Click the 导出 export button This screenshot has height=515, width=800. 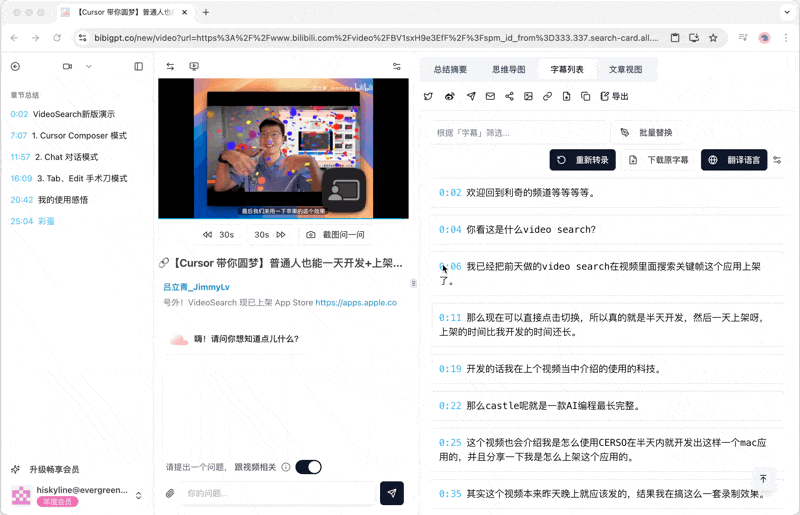[614, 96]
